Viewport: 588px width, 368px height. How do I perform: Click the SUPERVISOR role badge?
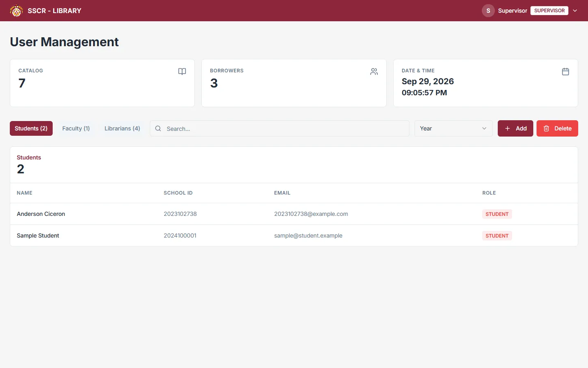pyautogui.click(x=549, y=11)
